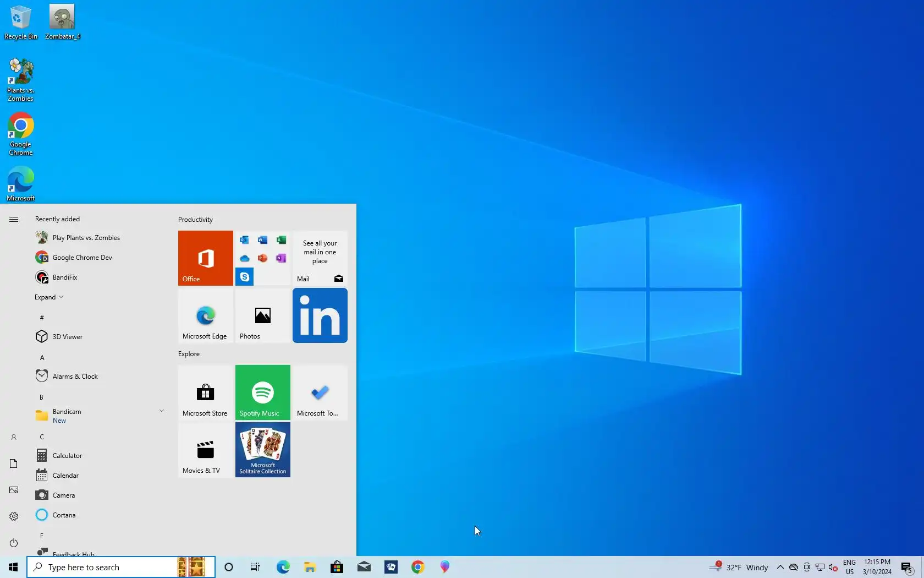Open the Office tile

point(206,258)
